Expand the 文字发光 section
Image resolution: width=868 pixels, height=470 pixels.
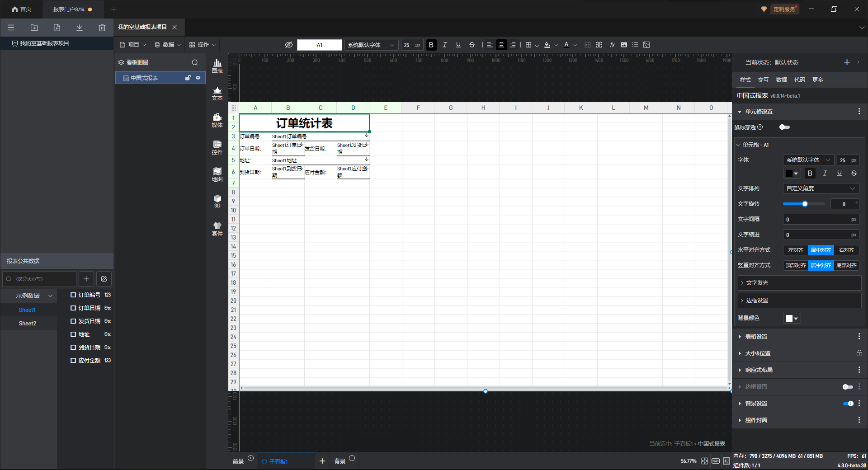tap(757, 283)
